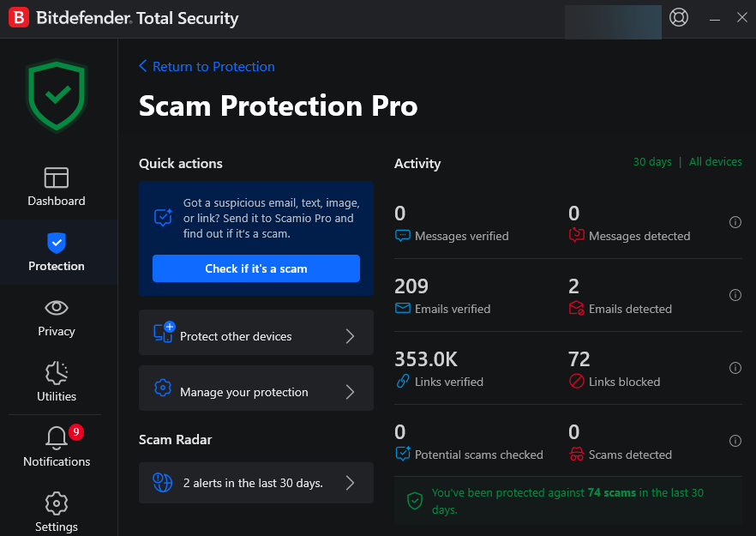Click the Scamio chat-check icon
The image size is (756, 536).
(x=163, y=218)
